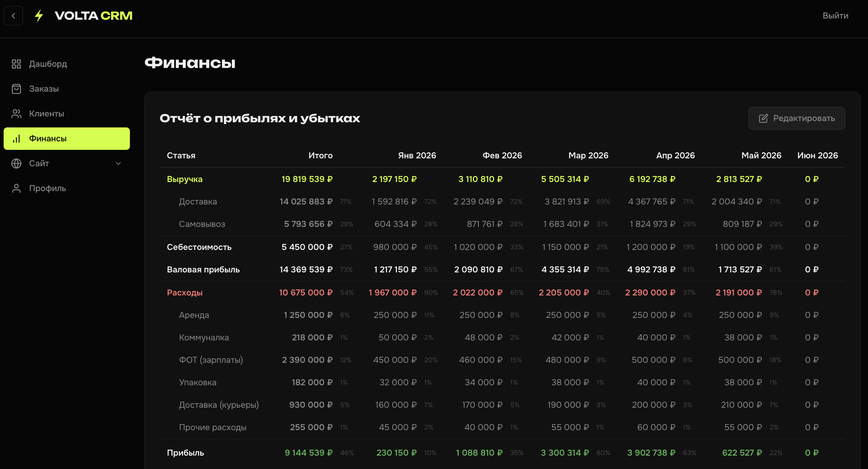868x469 pixels.
Task: Click the Аренда row label
Action: coord(194,315)
